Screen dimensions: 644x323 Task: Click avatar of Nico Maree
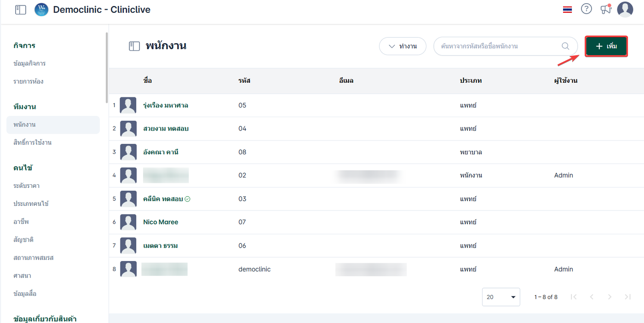[128, 222]
